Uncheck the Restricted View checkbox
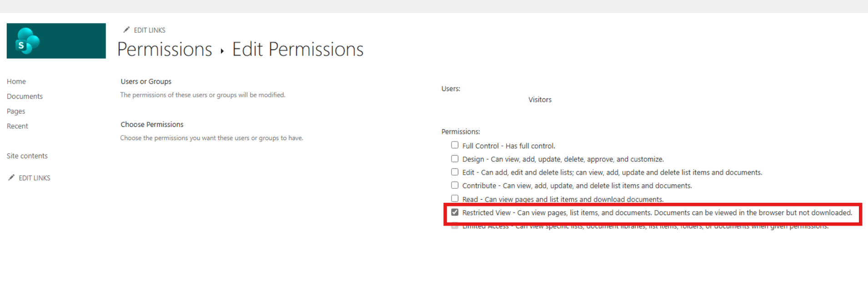This screenshot has width=868, height=302. coord(455,212)
